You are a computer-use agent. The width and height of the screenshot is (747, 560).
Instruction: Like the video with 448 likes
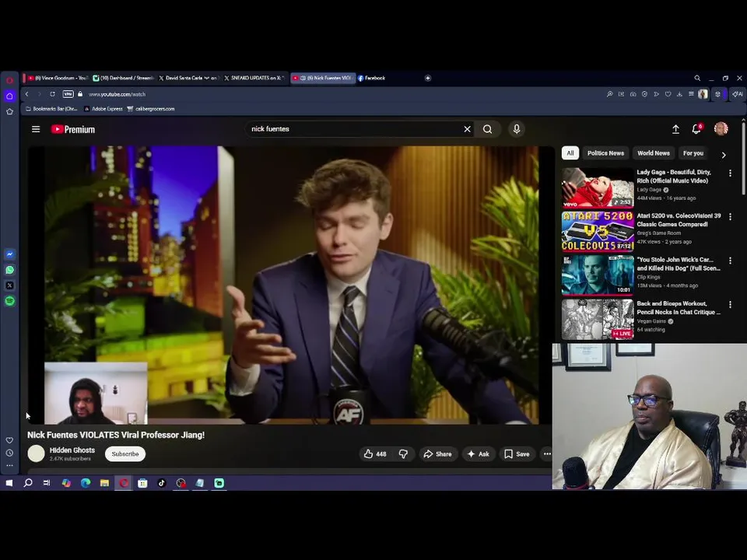click(375, 453)
